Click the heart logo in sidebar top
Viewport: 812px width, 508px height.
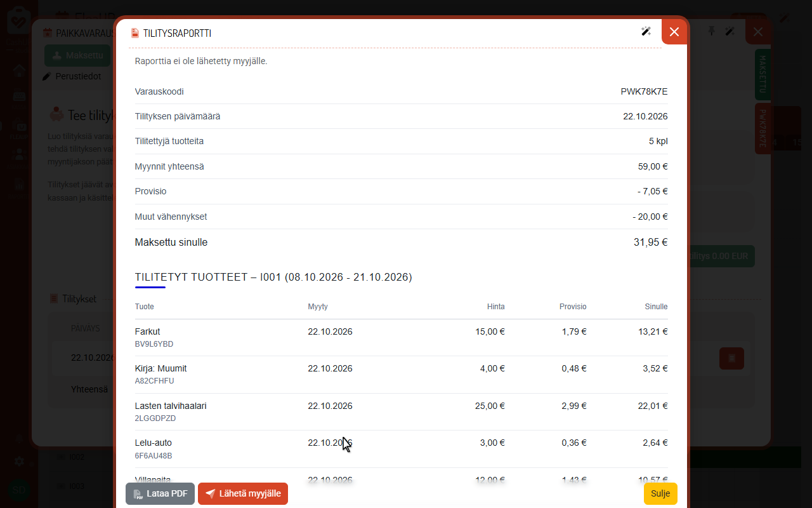(19, 20)
